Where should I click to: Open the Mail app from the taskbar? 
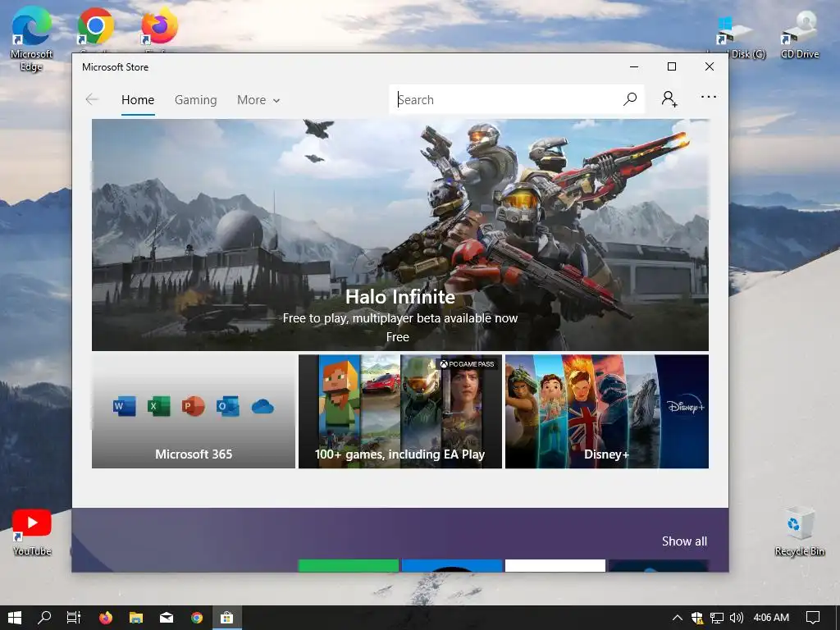(x=167, y=618)
